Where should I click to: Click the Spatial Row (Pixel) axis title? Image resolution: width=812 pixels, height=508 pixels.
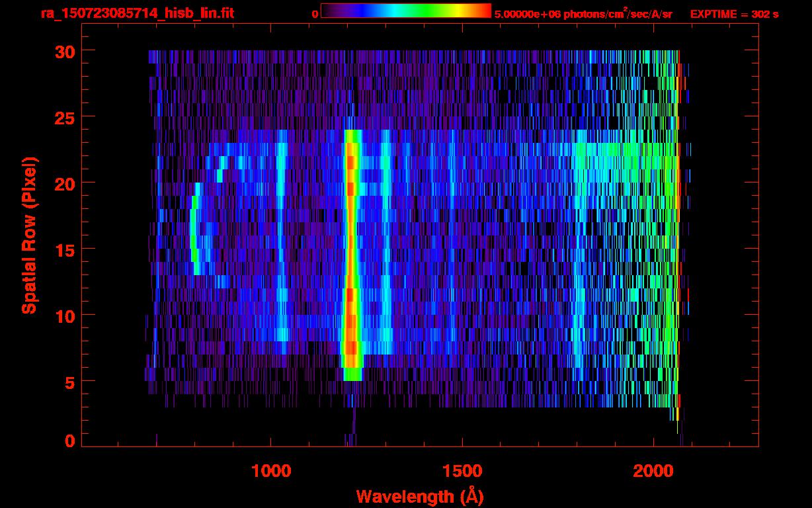(29, 235)
